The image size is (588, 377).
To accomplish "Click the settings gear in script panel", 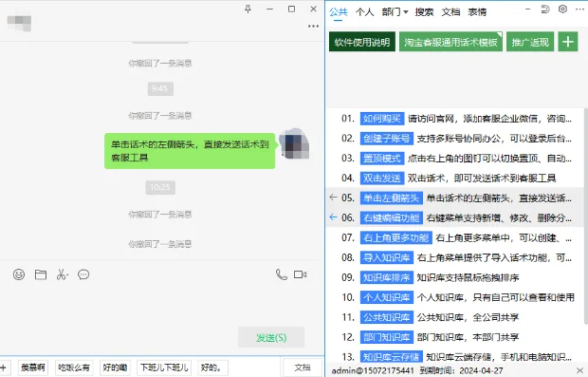I will coord(562,9).
